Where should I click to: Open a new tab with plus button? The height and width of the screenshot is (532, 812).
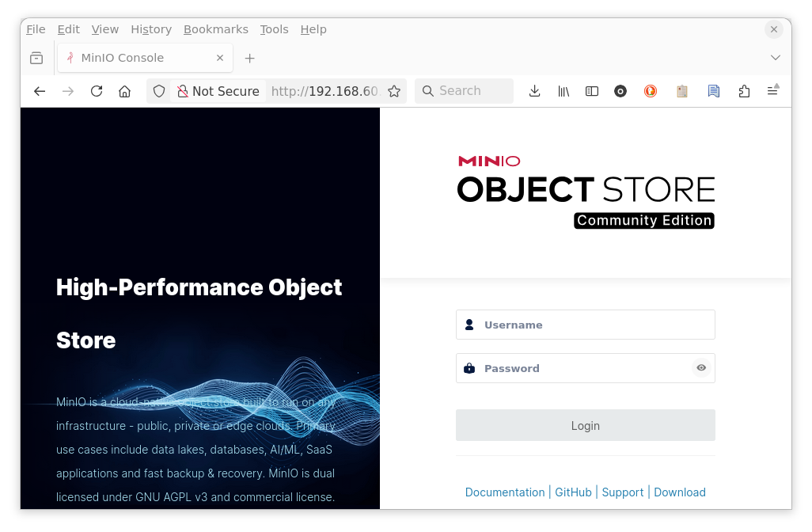[250, 58]
